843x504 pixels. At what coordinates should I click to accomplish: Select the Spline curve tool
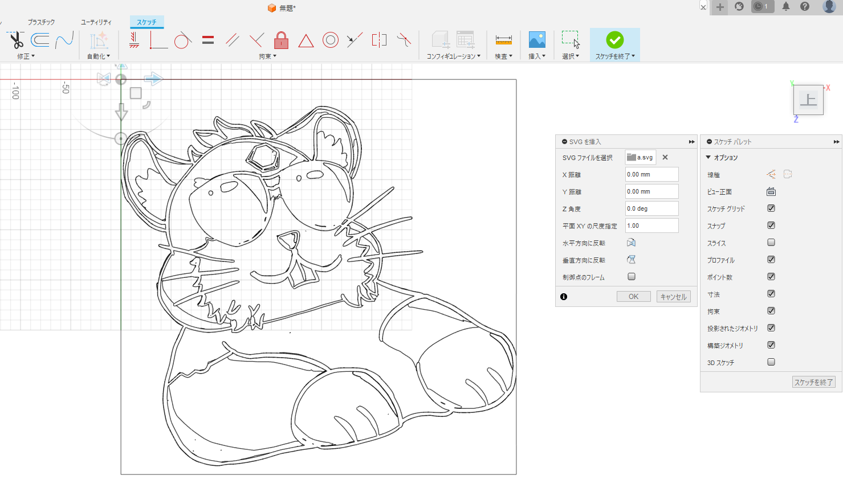64,40
